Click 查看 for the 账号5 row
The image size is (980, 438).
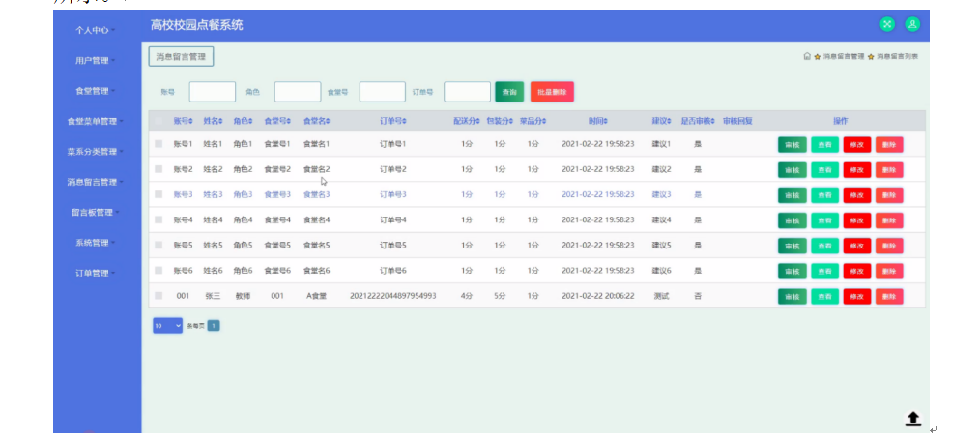click(x=825, y=246)
